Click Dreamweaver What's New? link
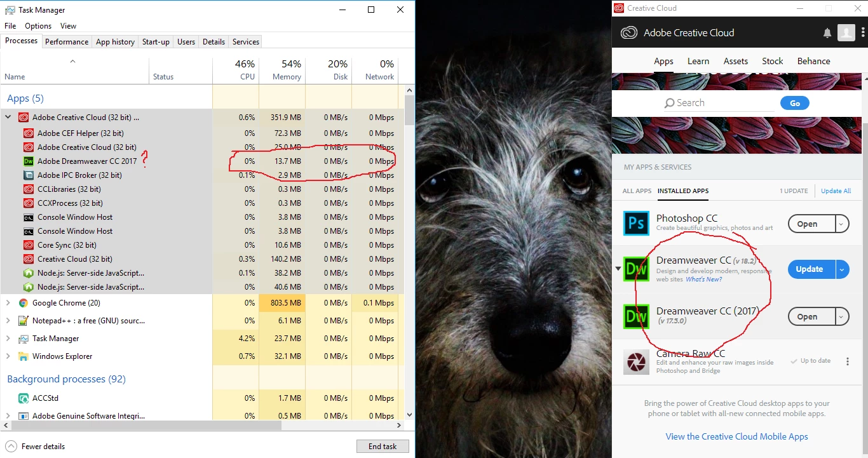This screenshot has height=458, width=868. (703, 280)
